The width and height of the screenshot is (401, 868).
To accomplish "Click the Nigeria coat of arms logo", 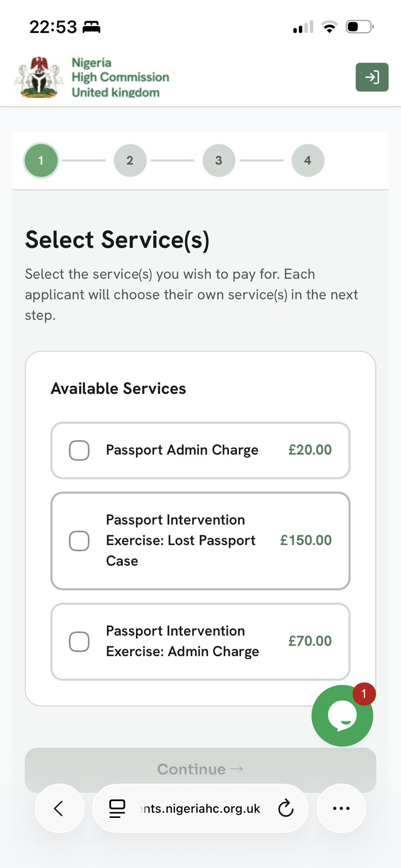I will point(39,77).
